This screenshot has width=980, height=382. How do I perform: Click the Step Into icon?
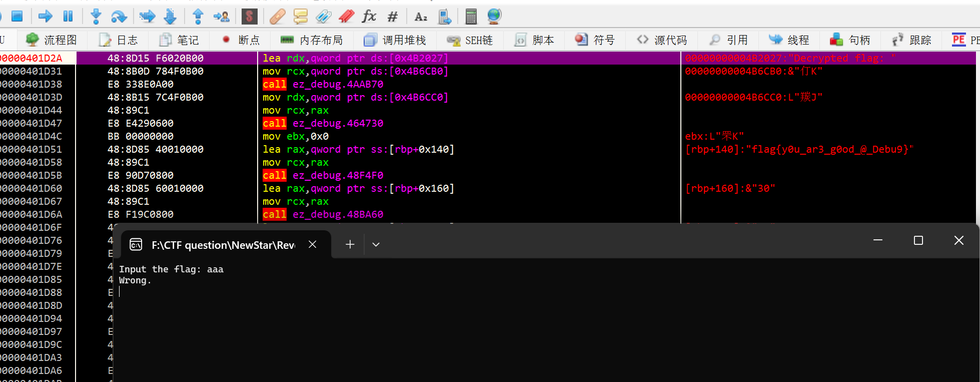(x=96, y=17)
